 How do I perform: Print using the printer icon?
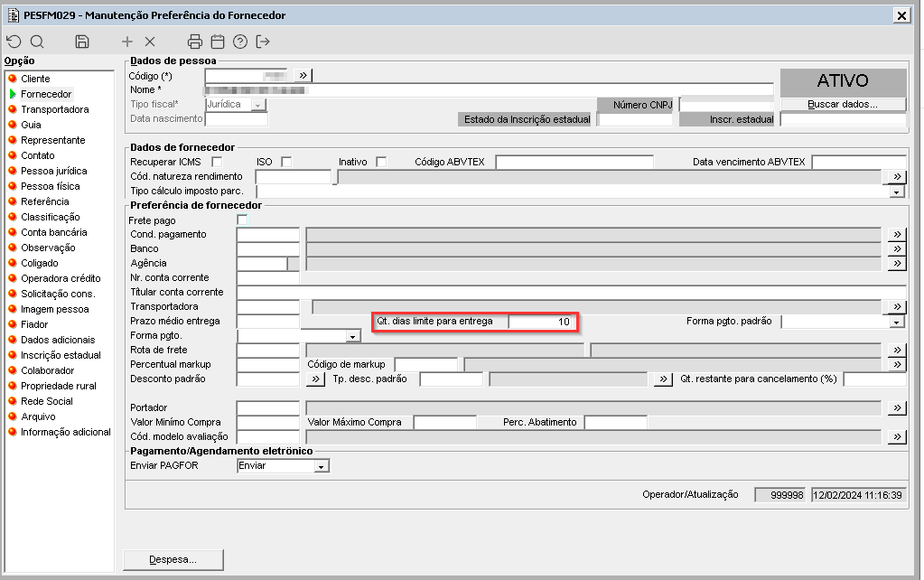(x=194, y=42)
